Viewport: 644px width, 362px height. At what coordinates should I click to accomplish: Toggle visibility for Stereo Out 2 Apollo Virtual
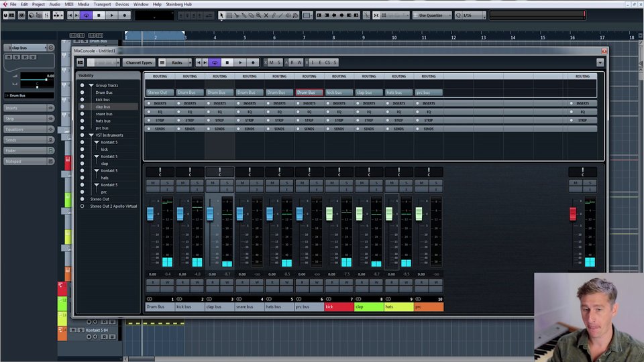click(x=82, y=206)
